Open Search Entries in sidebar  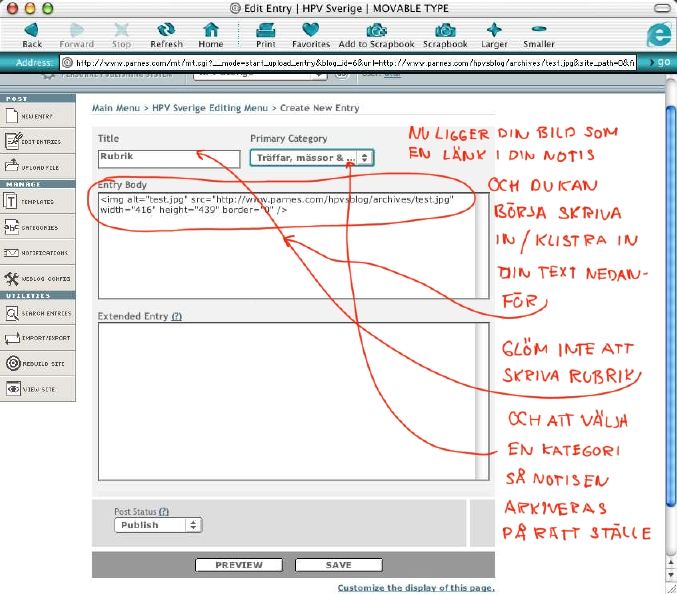coord(38,313)
